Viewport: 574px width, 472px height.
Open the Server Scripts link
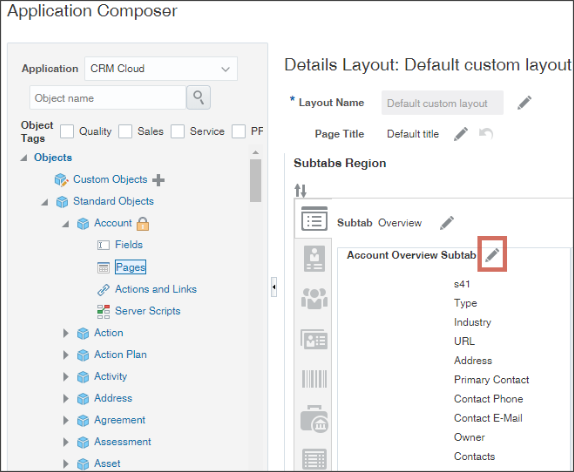(x=148, y=311)
